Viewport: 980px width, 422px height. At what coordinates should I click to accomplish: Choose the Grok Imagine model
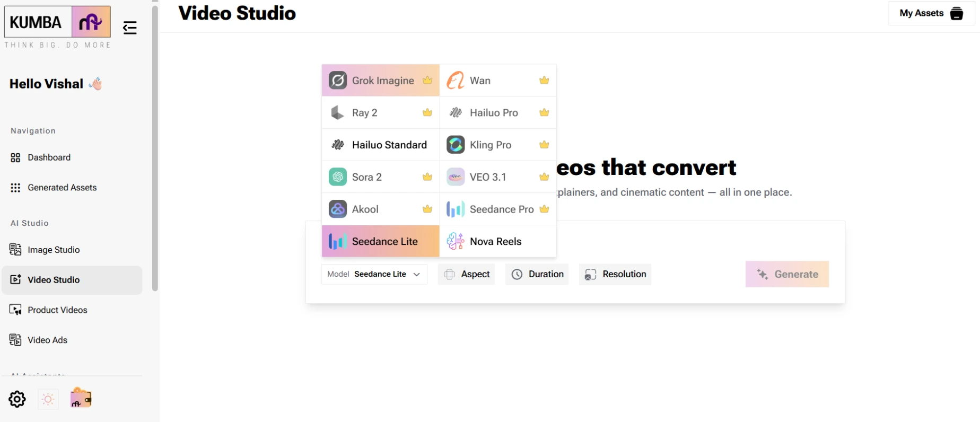pos(381,81)
